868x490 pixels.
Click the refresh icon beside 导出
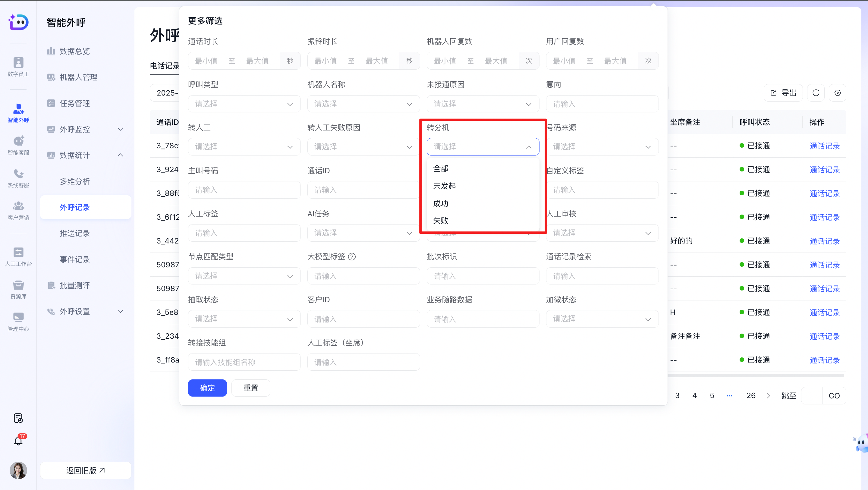point(816,93)
